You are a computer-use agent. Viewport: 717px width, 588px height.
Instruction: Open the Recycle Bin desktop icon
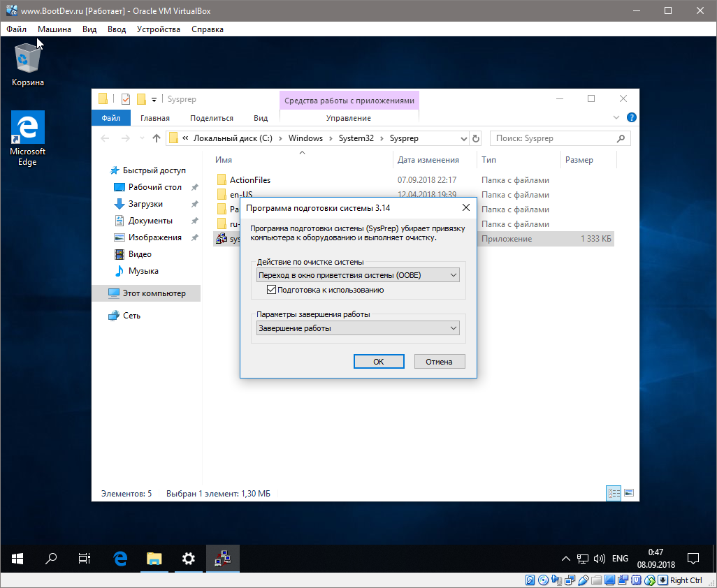point(28,65)
